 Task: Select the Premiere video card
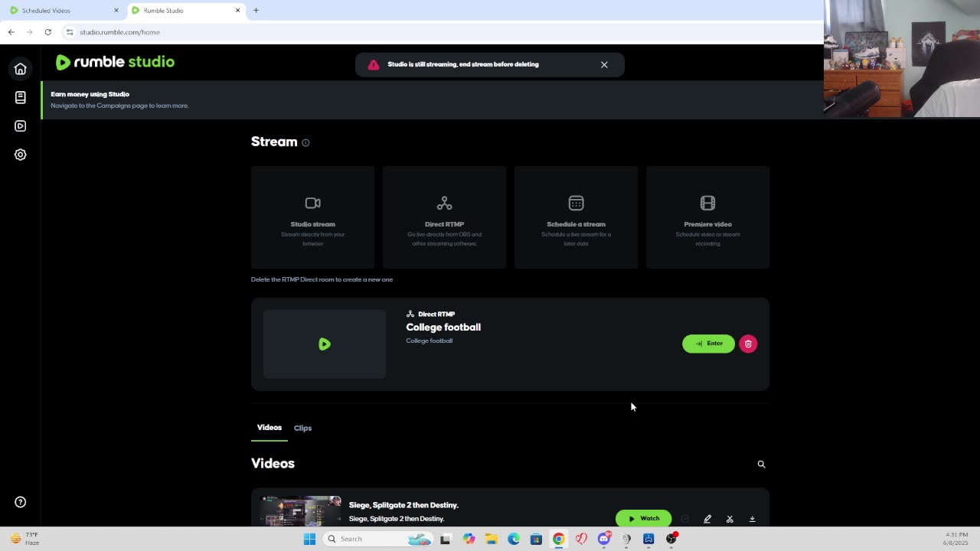click(707, 217)
